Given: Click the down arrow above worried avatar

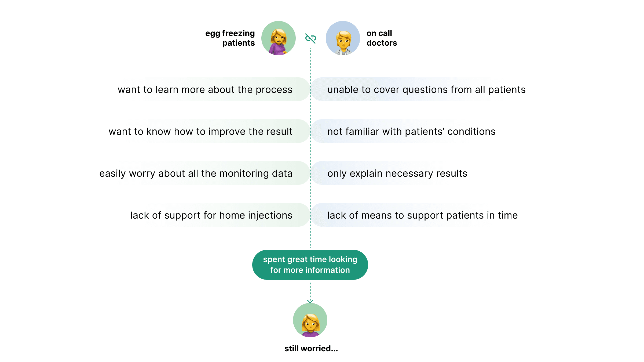Looking at the screenshot, I should pyautogui.click(x=310, y=301).
